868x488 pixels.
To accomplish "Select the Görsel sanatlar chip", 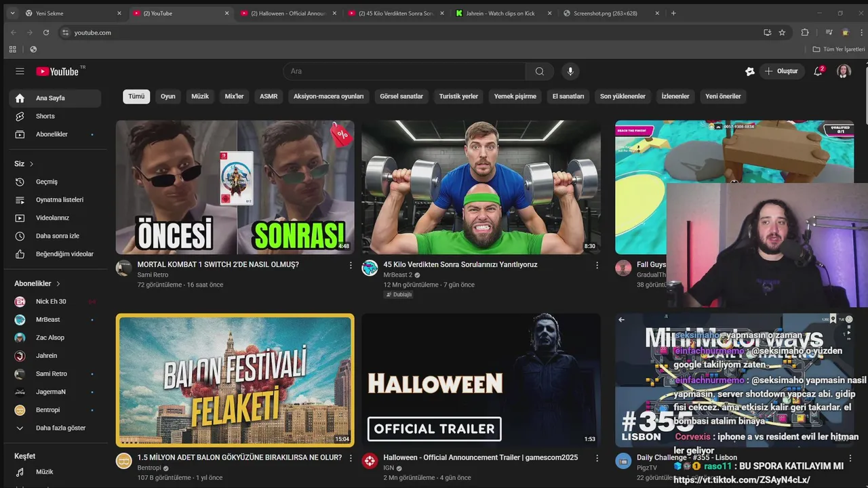I will click(401, 96).
